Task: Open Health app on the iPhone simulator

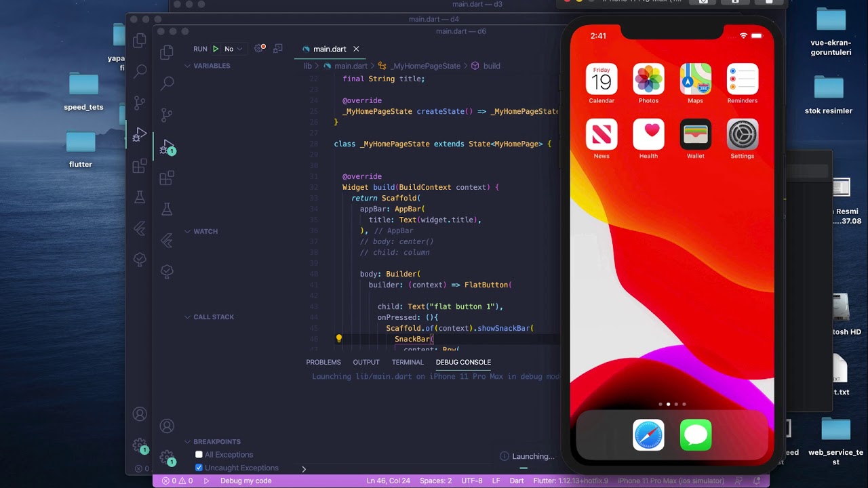Action: coord(648,134)
